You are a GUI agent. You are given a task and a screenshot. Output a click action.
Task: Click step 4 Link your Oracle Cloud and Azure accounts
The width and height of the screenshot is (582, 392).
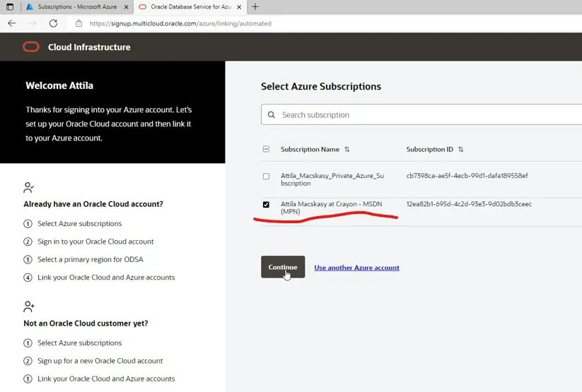(106, 277)
